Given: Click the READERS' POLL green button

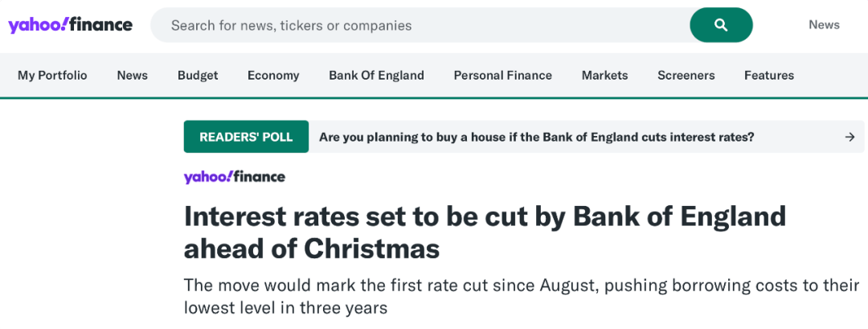Looking at the screenshot, I should pyautogui.click(x=246, y=137).
